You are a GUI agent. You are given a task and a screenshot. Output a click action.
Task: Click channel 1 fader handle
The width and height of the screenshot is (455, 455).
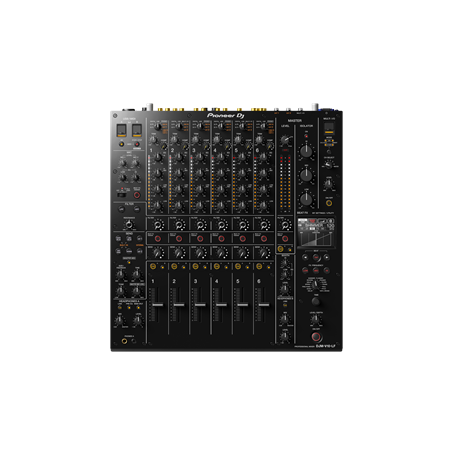click(x=158, y=305)
